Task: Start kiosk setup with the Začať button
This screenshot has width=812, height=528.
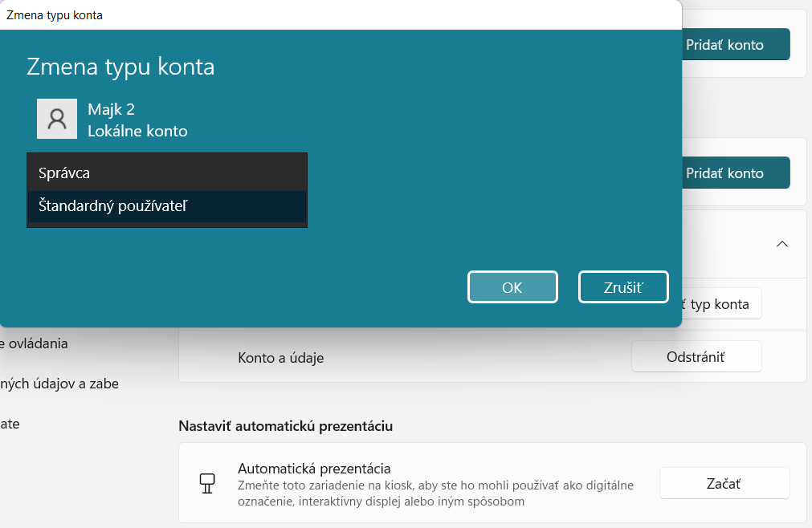Action: [x=724, y=483]
